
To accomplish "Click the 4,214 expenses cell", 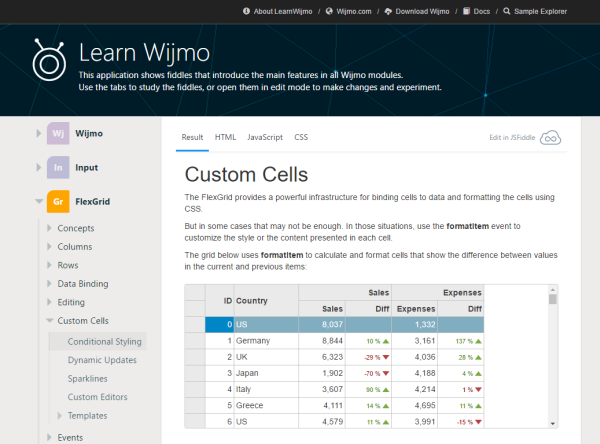I will [x=414, y=389].
